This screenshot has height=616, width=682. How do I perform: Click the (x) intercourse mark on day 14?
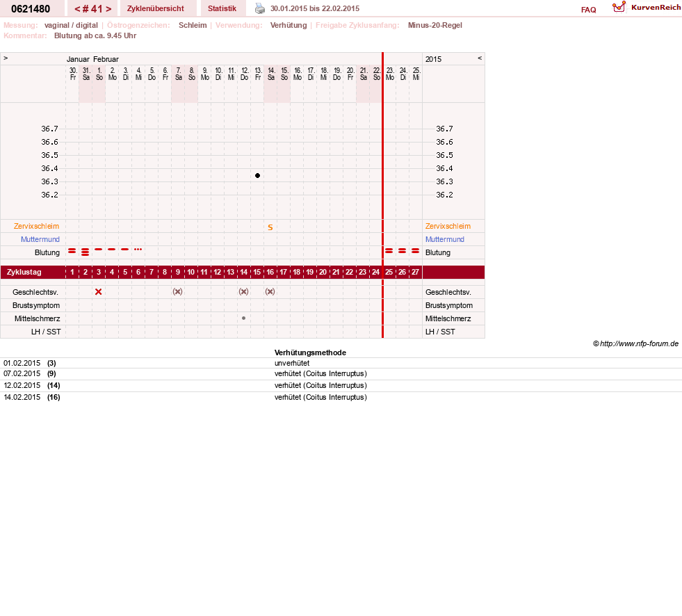243,292
